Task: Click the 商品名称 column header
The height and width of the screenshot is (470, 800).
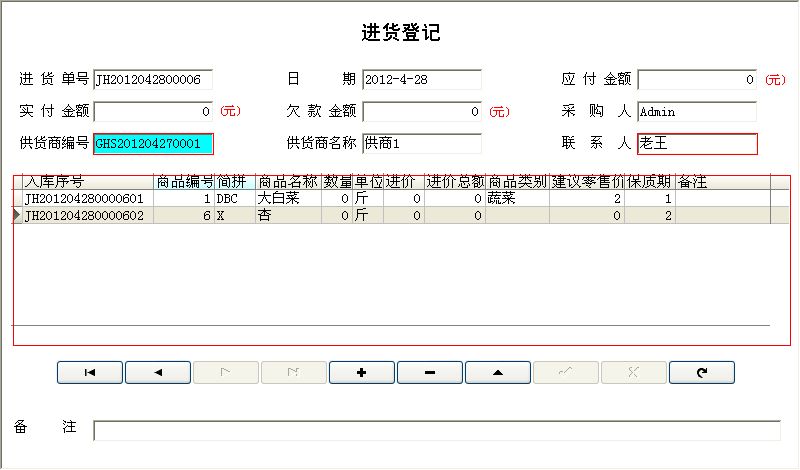Action: (x=287, y=182)
